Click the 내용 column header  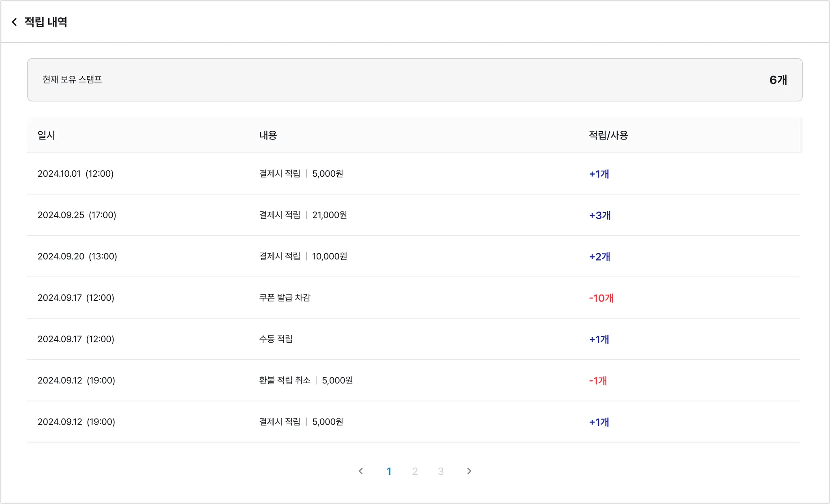click(x=268, y=135)
